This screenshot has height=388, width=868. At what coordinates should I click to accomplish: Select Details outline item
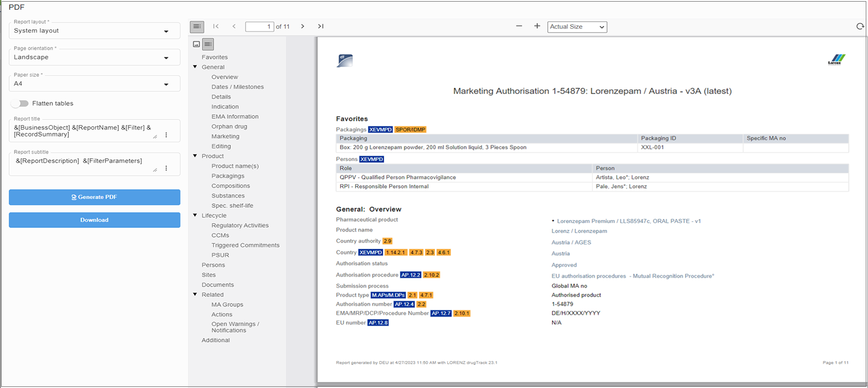(x=221, y=97)
